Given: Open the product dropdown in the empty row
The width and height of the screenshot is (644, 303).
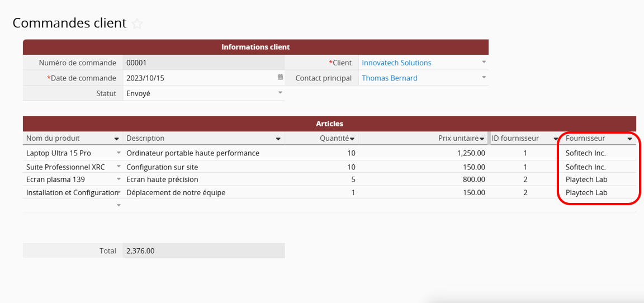Looking at the screenshot, I should point(119,206).
